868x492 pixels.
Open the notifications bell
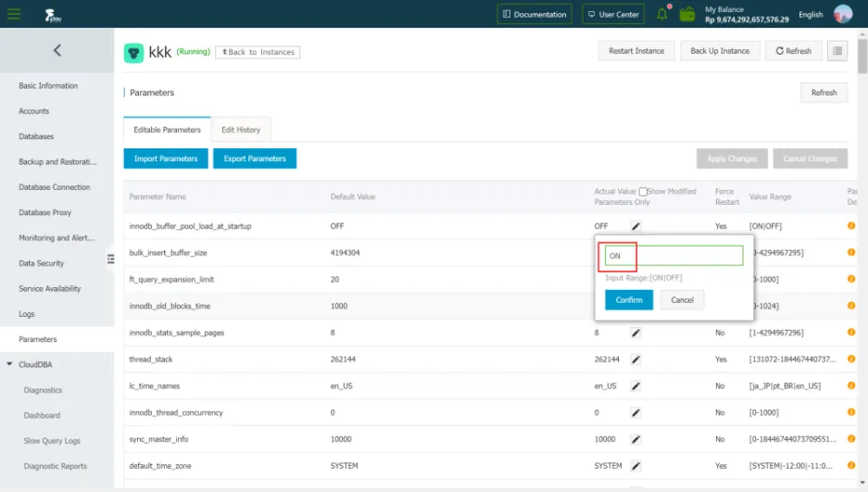(662, 14)
